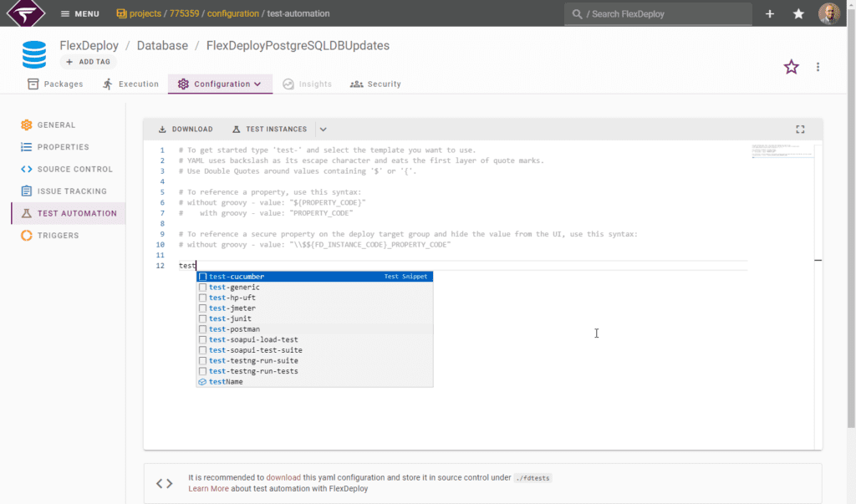The height and width of the screenshot is (504, 856).
Task: Mark the project favorite with pink star
Action: [791, 67]
